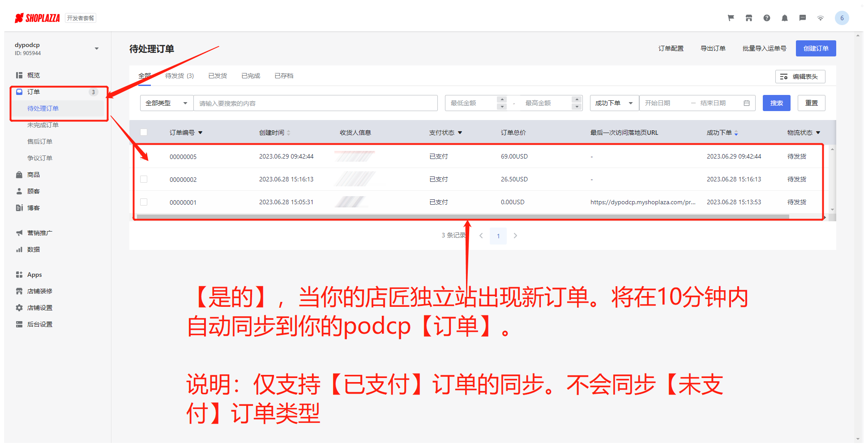This screenshot has height=447, width=868.
Task: Click 导出订单 link
Action: (713, 48)
